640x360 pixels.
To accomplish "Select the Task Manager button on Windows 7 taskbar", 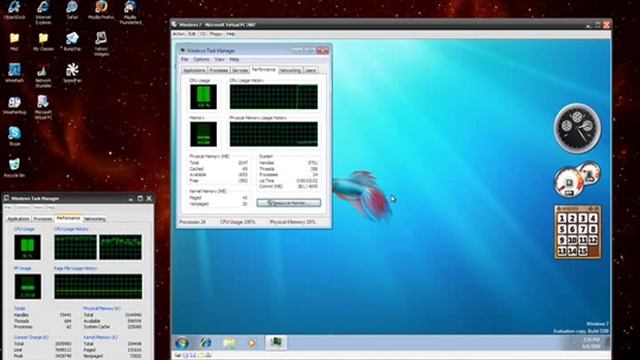I will (x=276, y=342).
